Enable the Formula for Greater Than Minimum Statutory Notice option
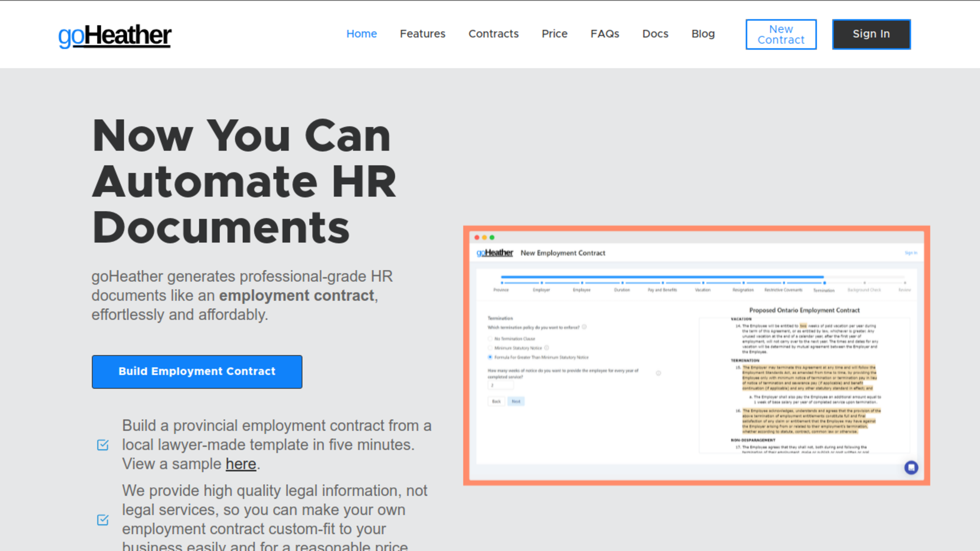The width and height of the screenshot is (980, 551). (490, 357)
